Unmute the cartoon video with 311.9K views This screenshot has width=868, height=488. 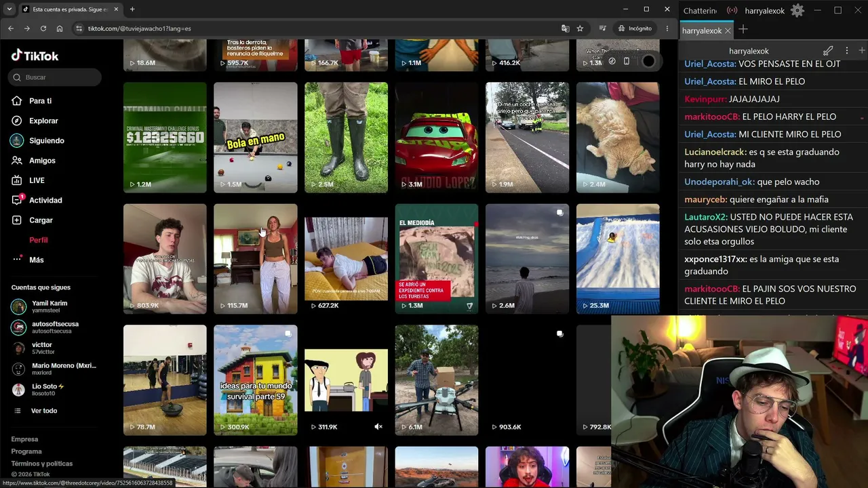pos(378,427)
